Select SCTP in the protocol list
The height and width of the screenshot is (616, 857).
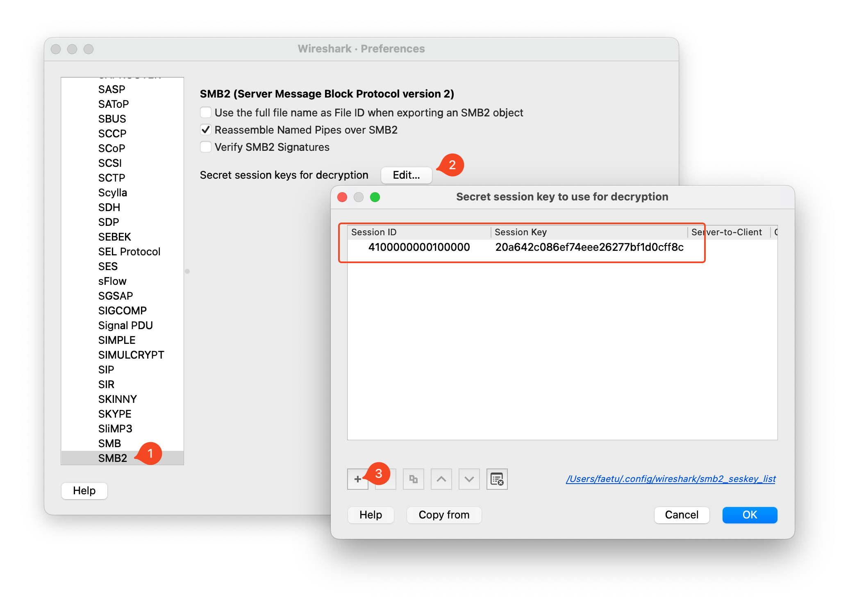[x=122, y=177]
